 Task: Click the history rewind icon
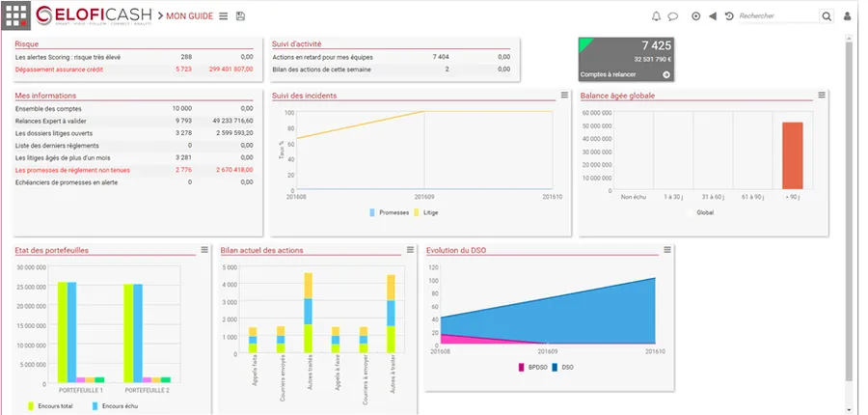pyautogui.click(x=729, y=16)
